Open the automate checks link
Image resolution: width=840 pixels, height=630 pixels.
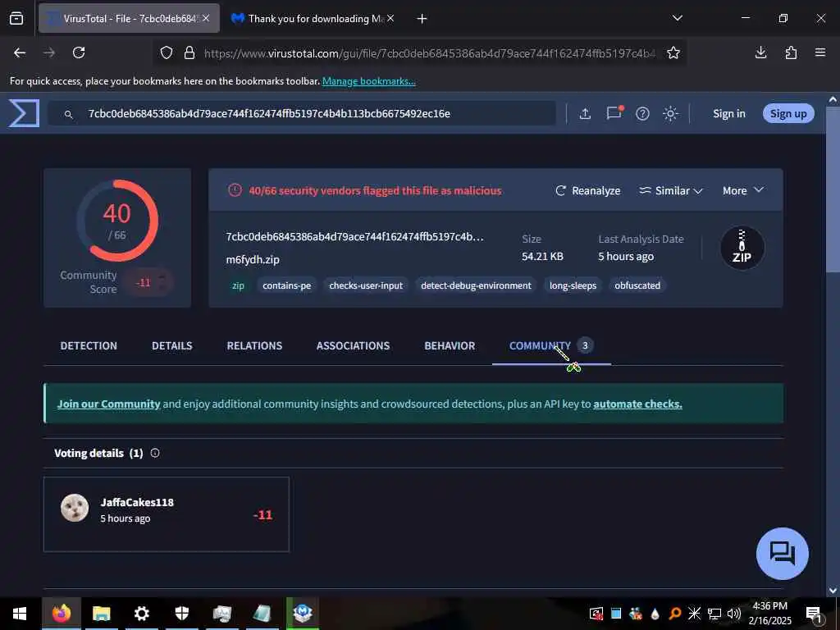(637, 404)
